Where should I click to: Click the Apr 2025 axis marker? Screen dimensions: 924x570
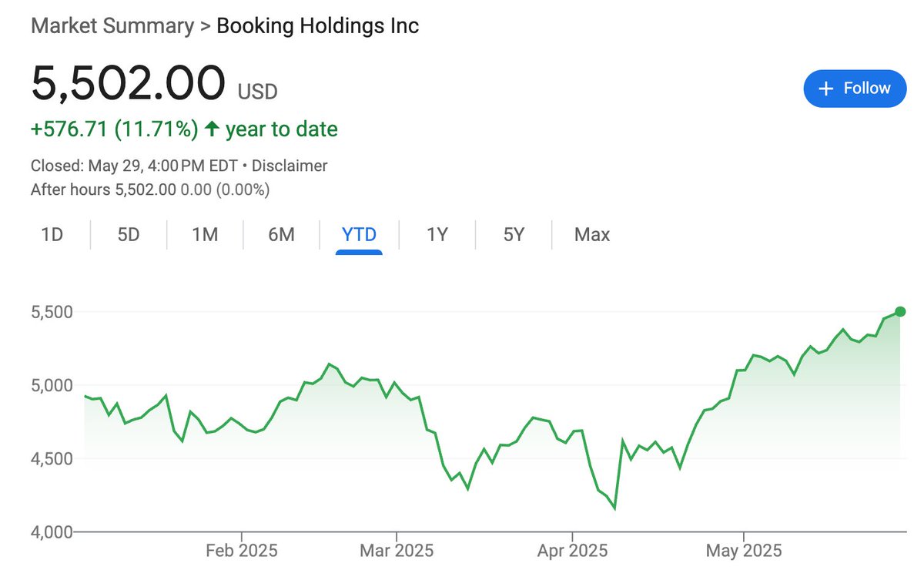pos(572,552)
